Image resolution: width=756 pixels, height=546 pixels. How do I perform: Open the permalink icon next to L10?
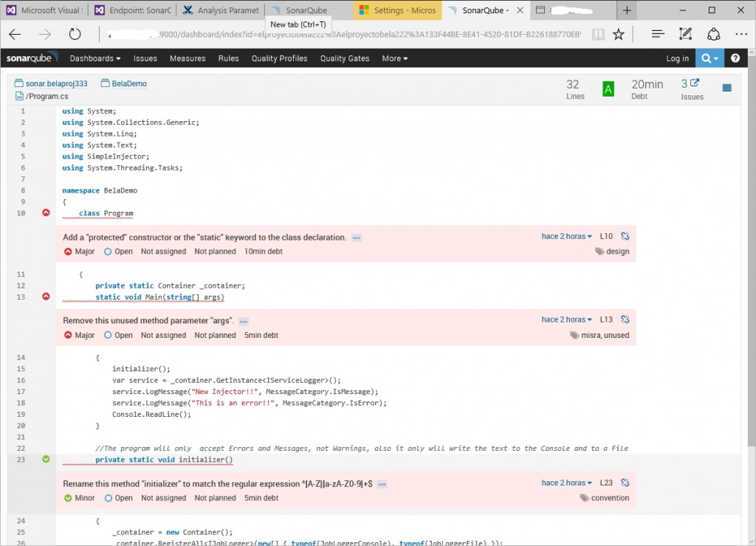coord(625,236)
